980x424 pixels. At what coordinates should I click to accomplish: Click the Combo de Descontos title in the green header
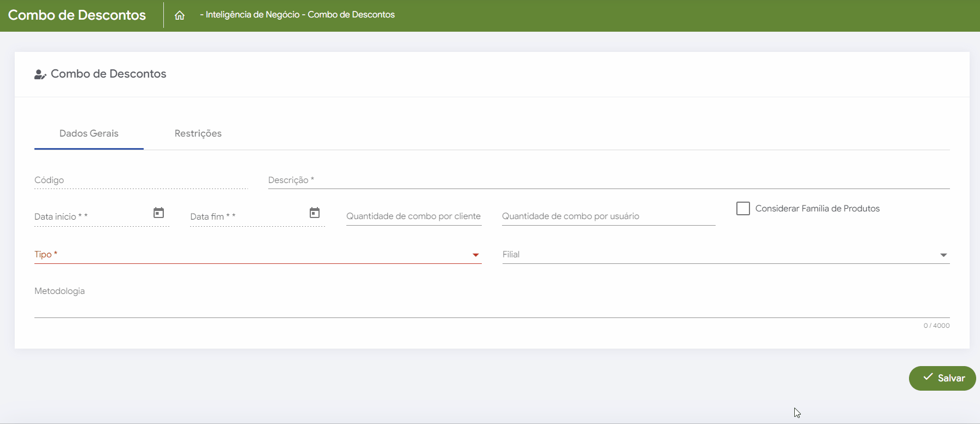point(77,15)
